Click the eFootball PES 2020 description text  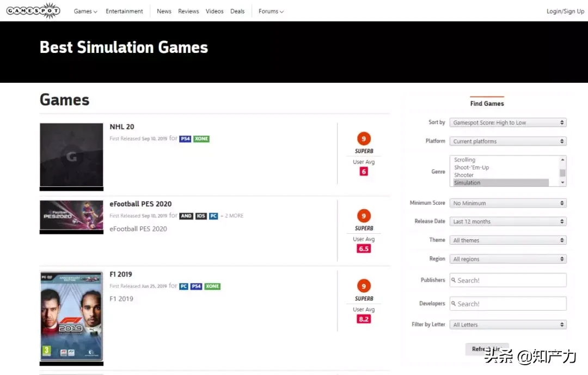tap(138, 229)
